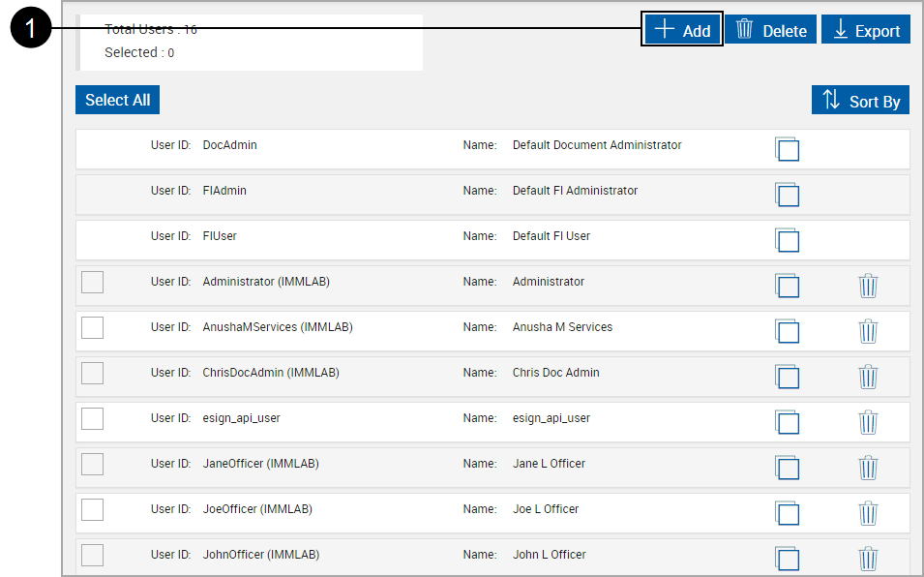The height and width of the screenshot is (577, 924).
Task: Delete JohnOfficer with the trash icon
Action: [x=868, y=559]
